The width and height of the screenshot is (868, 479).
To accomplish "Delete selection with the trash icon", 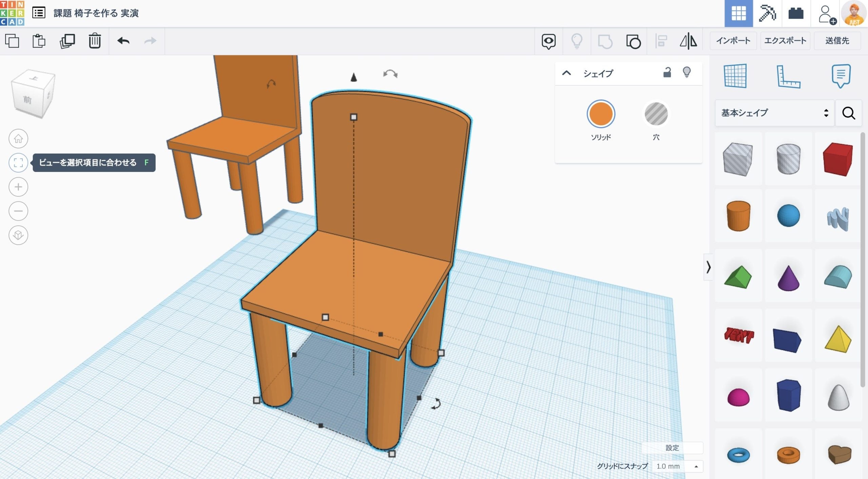I will 95,41.
